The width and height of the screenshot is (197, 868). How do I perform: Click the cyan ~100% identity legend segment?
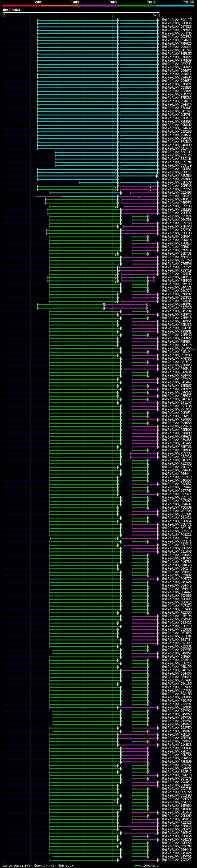pyautogui.click(x=175, y=6)
